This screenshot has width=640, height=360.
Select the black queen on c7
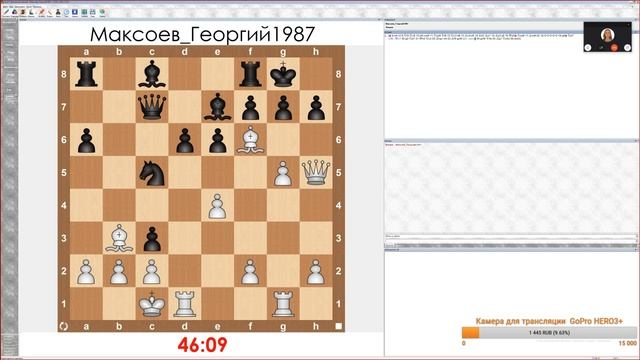(x=152, y=107)
